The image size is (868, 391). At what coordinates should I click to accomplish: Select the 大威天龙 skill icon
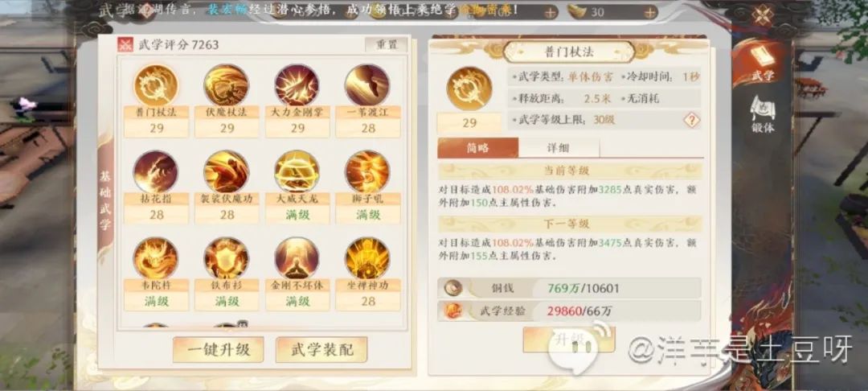297,171
